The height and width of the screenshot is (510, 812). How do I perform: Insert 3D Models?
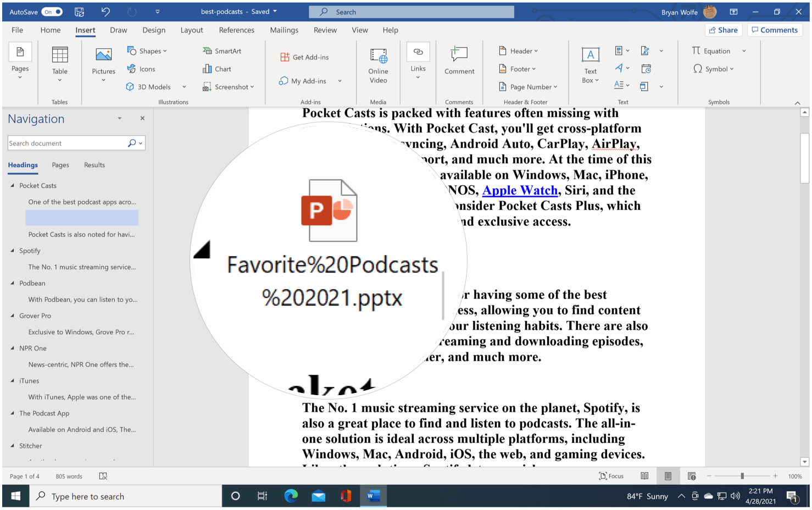pos(149,87)
